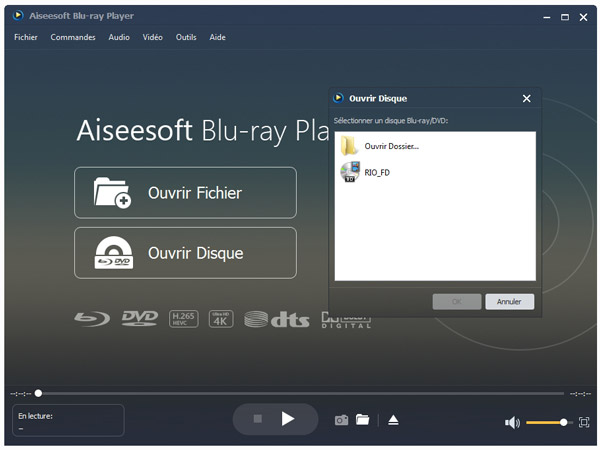
Task: Open the Audio menu
Action: pyautogui.click(x=119, y=37)
